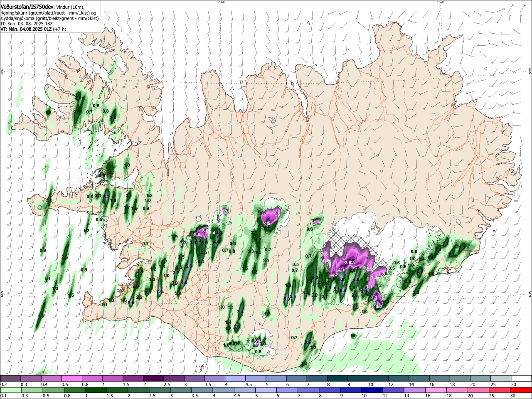Click the white snow swatch above 30

(x=522, y=378)
